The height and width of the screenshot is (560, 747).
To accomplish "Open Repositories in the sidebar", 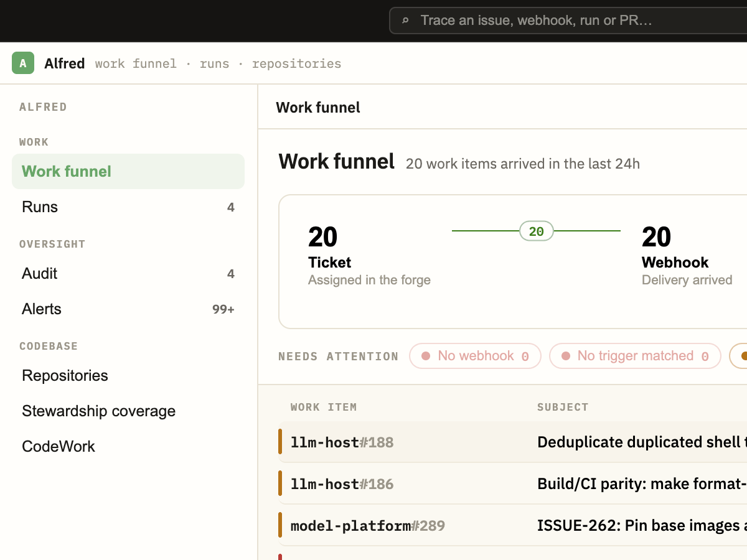I will point(128,375).
